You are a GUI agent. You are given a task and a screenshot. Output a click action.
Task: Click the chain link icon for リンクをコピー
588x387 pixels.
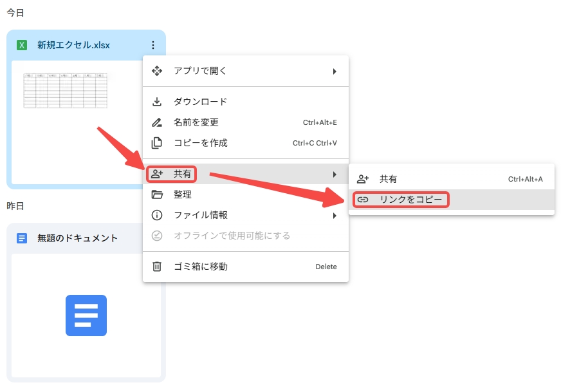(363, 200)
